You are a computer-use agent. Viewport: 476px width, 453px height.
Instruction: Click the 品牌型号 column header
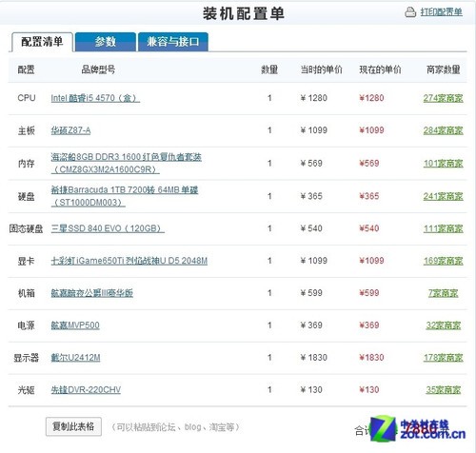click(98, 69)
